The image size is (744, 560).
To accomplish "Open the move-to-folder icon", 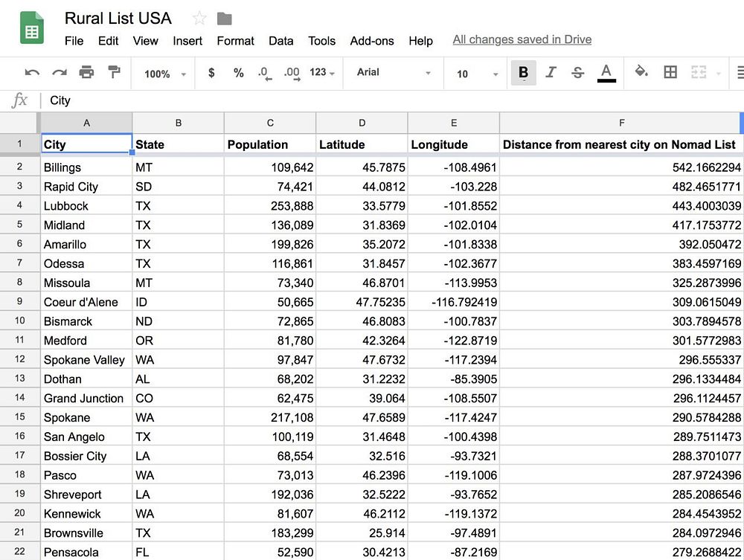I will pyautogui.click(x=225, y=19).
